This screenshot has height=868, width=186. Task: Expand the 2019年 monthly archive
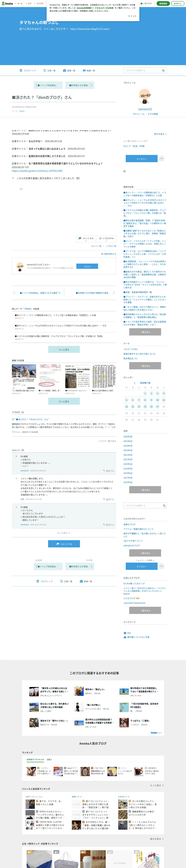coord(128,468)
